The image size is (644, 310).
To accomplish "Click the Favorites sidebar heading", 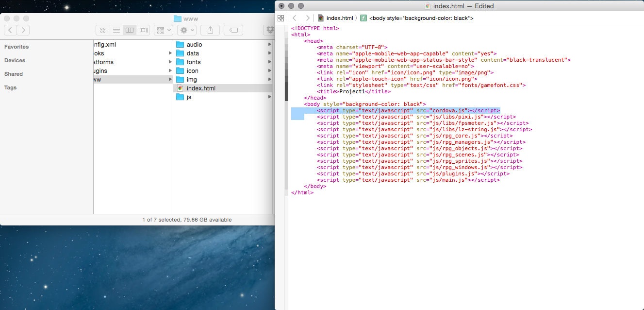I will (x=17, y=47).
